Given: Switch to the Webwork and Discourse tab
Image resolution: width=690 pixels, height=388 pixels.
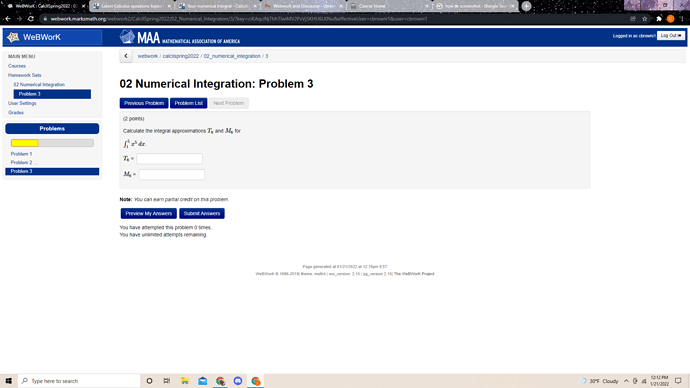Looking at the screenshot, I should click(x=303, y=6).
